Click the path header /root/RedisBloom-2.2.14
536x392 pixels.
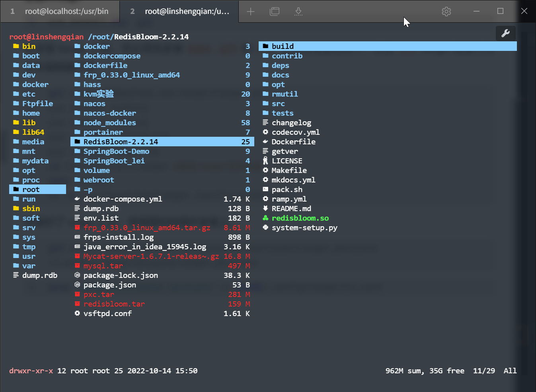138,37
